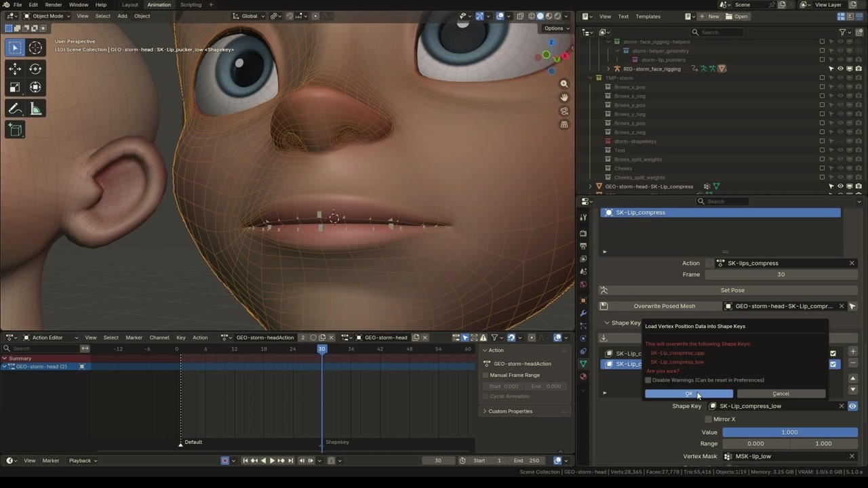Click the viewport zoom magnifier icon
The height and width of the screenshot is (488, 868).
564,84
